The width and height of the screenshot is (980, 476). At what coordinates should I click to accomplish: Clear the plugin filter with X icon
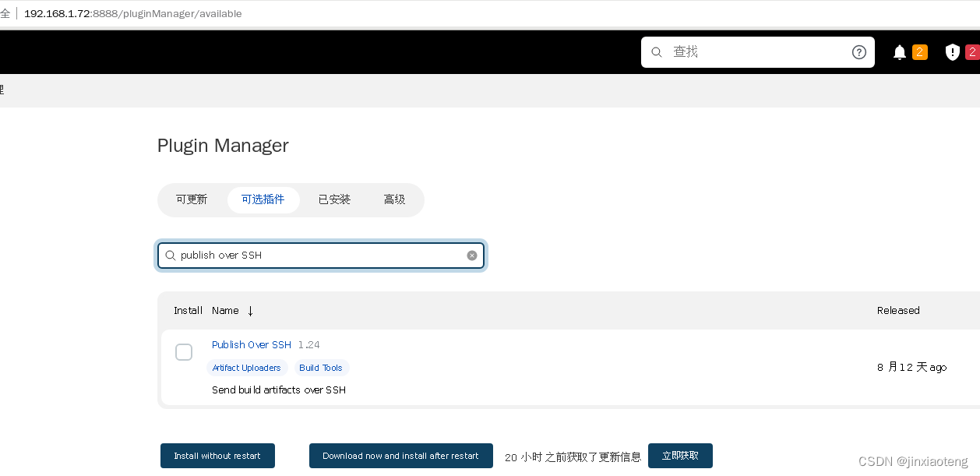[x=472, y=256]
